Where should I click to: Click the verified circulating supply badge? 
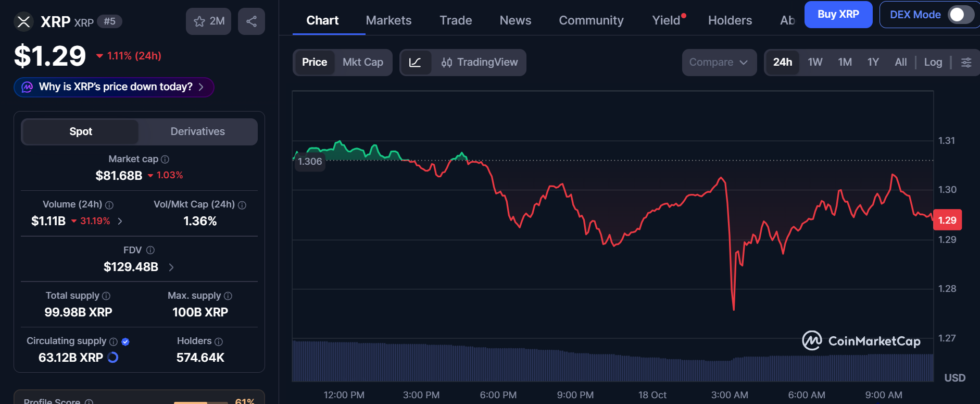click(125, 342)
